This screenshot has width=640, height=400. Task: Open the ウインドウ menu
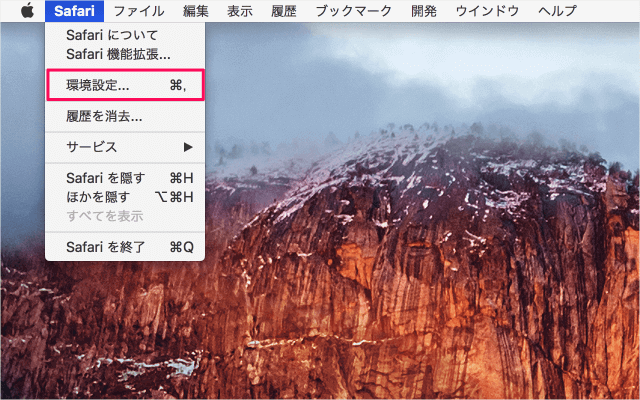[487, 11]
